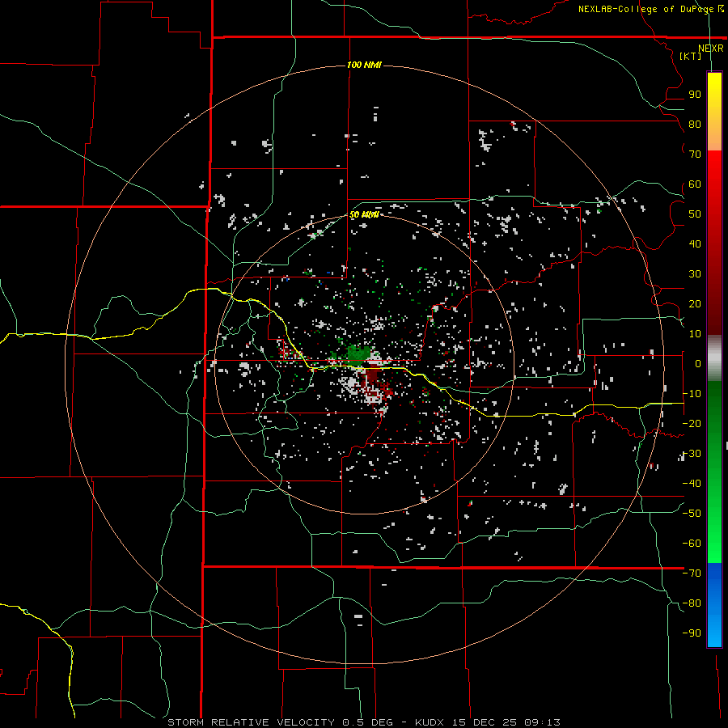This screenshot has width=728, height=728.
Task: Click the '50 NMI' range ring label
Action: (x=364, y=214)
